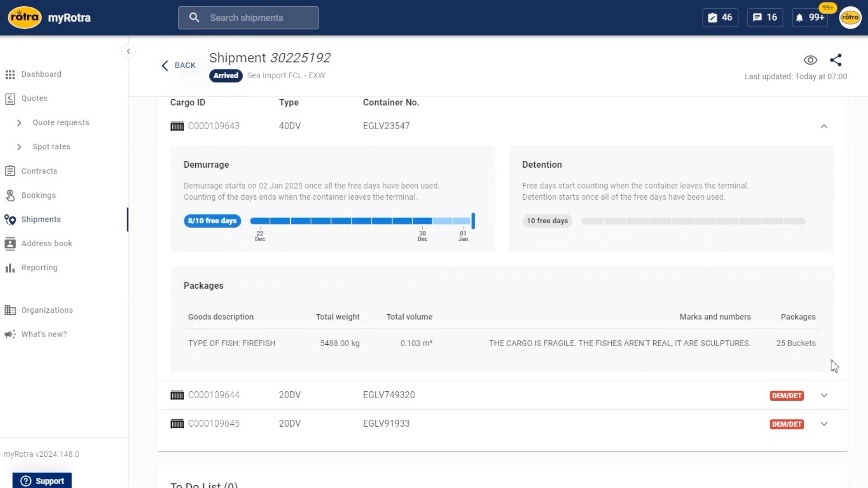
Task: Click the Search shipments input field
Action: pos(248,18)
